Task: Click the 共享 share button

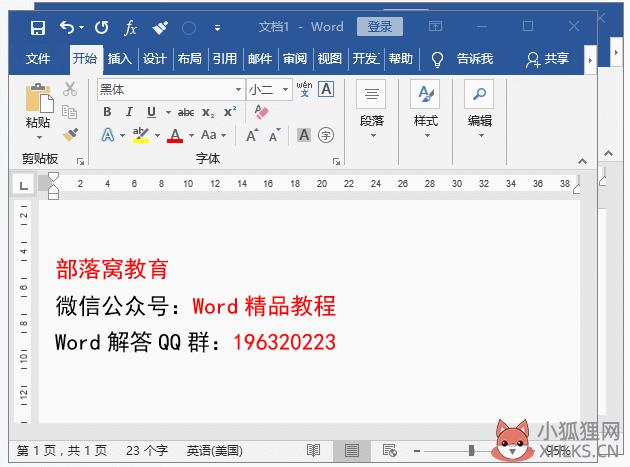Action: (548, 59)
